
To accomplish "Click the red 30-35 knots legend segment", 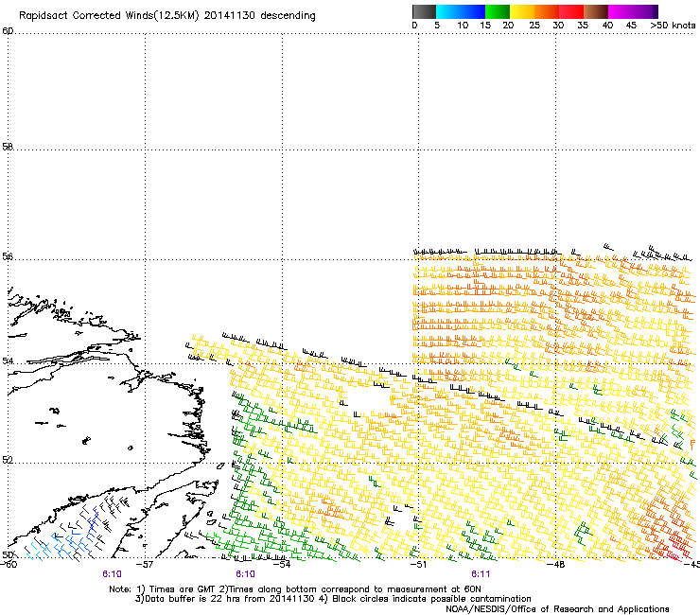I will (x=571, y=11).
